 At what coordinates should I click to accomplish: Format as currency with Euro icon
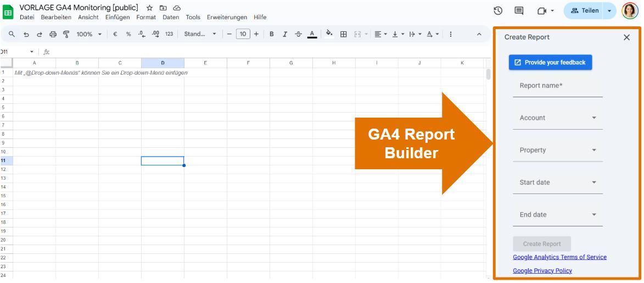pos(115,34)
